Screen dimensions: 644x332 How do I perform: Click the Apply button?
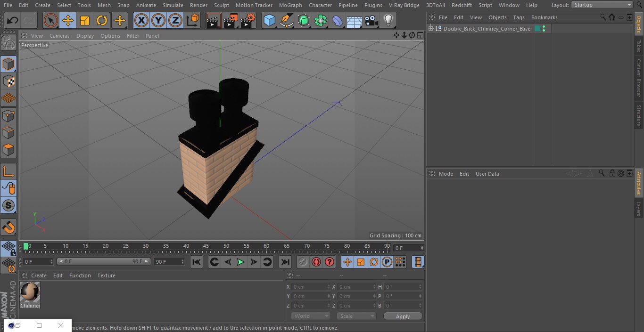click(403, 316)
